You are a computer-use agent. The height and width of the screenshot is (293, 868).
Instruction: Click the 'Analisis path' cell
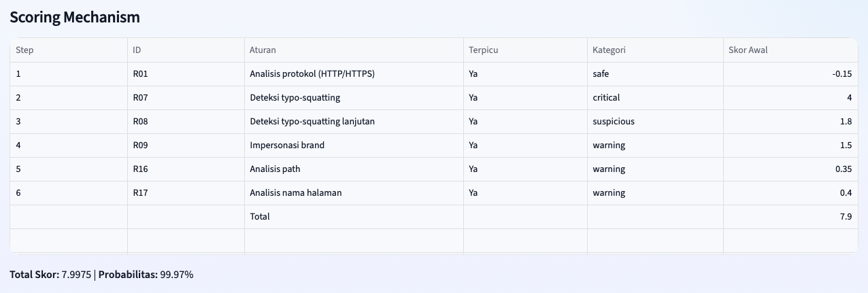pos(354,169)
